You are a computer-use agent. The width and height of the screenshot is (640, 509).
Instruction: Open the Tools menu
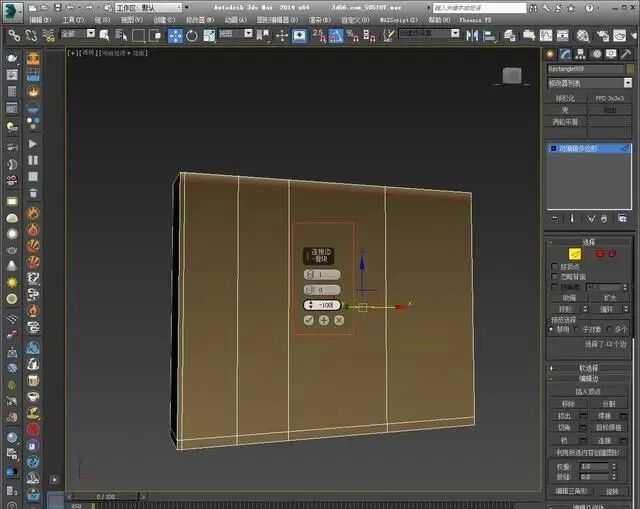pos(73,20)
